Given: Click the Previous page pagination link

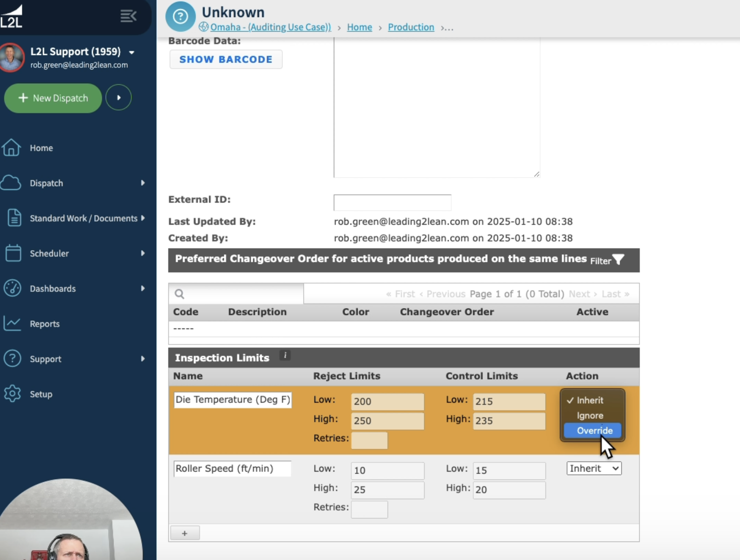Looking at the screenshot, I should point(442,294).
